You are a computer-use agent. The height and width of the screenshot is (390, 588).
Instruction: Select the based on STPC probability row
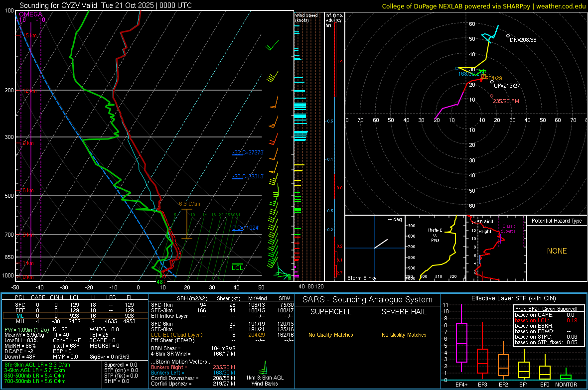pos(546,337)
